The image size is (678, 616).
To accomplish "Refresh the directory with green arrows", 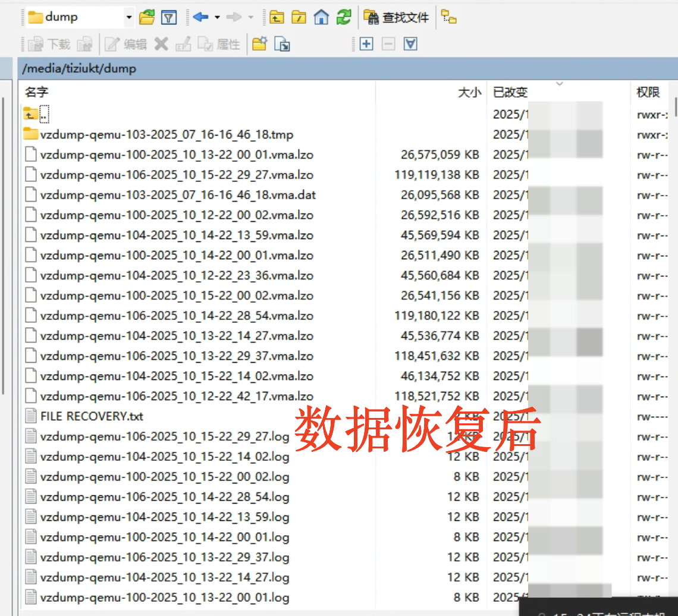I will [x=344, y=17].
